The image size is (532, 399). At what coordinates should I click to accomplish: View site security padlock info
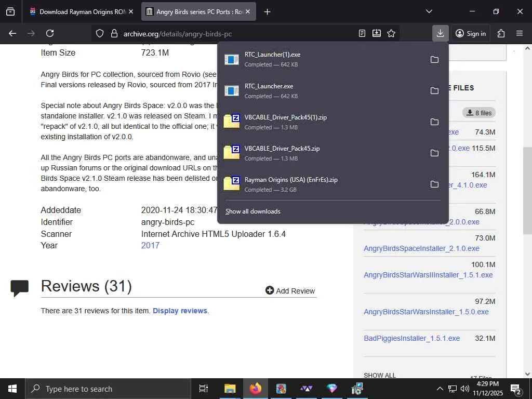(x=114, y=33)
